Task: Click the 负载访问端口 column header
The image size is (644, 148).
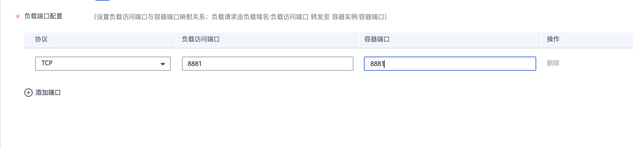Action: tap(201, 39)
